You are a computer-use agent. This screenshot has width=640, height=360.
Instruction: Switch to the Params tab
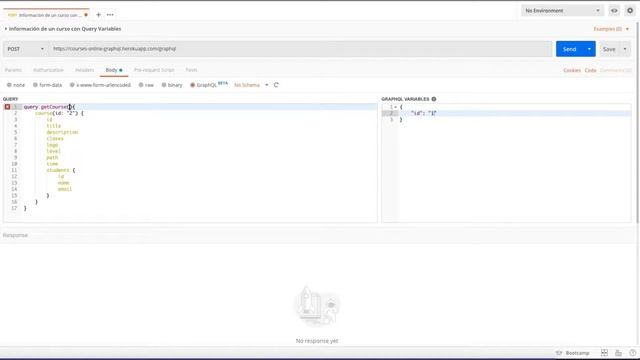click(13, 70)
